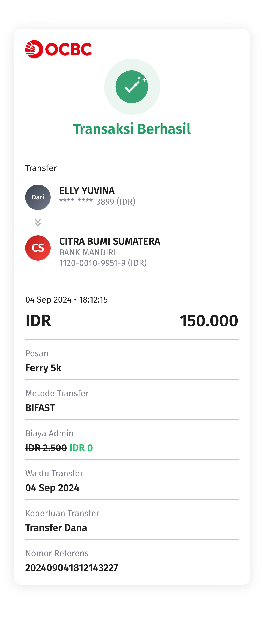Click the Pesan message Ferry 5k
This screenshot has height=644, width=264.
(43, 368)
